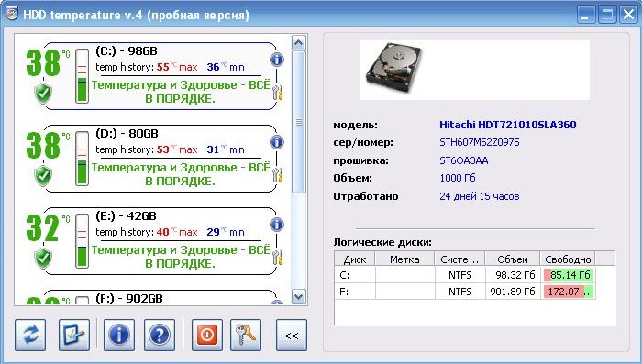Open registration via the keys icon button
Screen dimensions: 642x364
pyautogui.click(x=246, y=336)
